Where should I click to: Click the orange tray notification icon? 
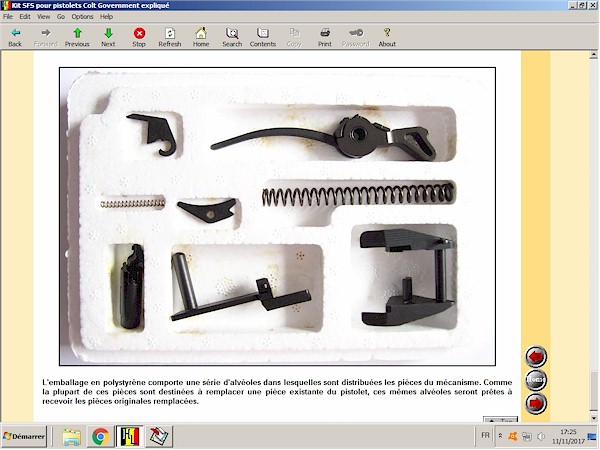(513, 436)
